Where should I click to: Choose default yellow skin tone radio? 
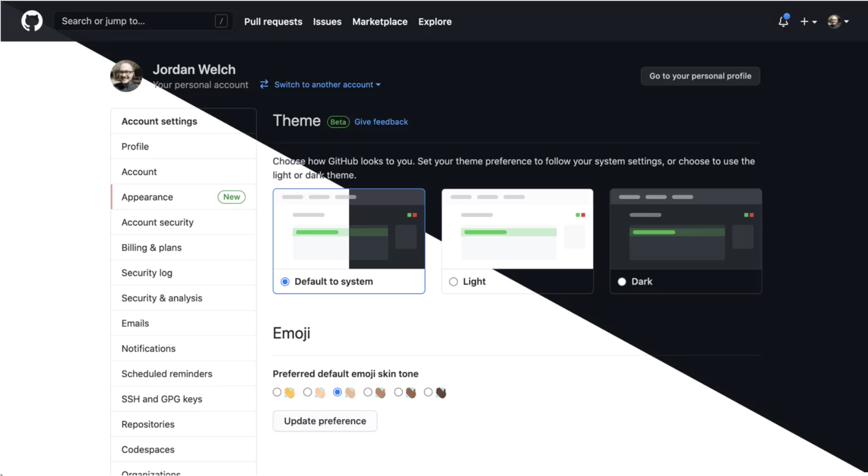tap(277, 392)
